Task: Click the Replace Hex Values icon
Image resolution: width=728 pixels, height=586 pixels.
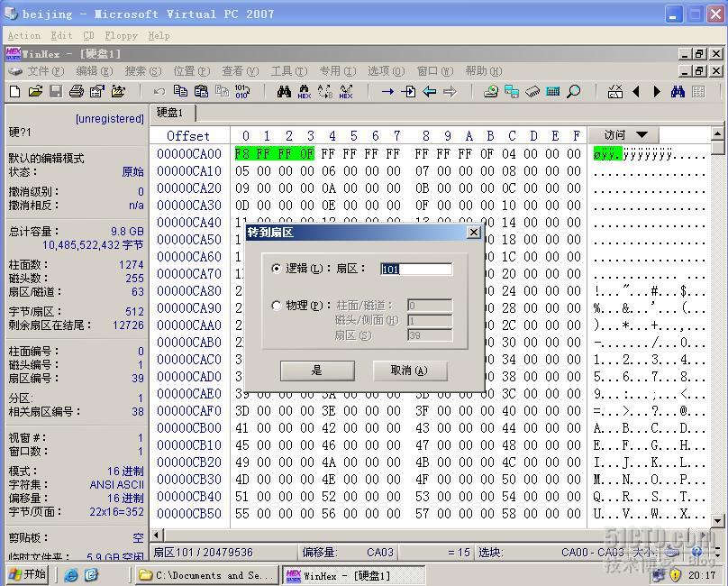Action: coord(346,92)
